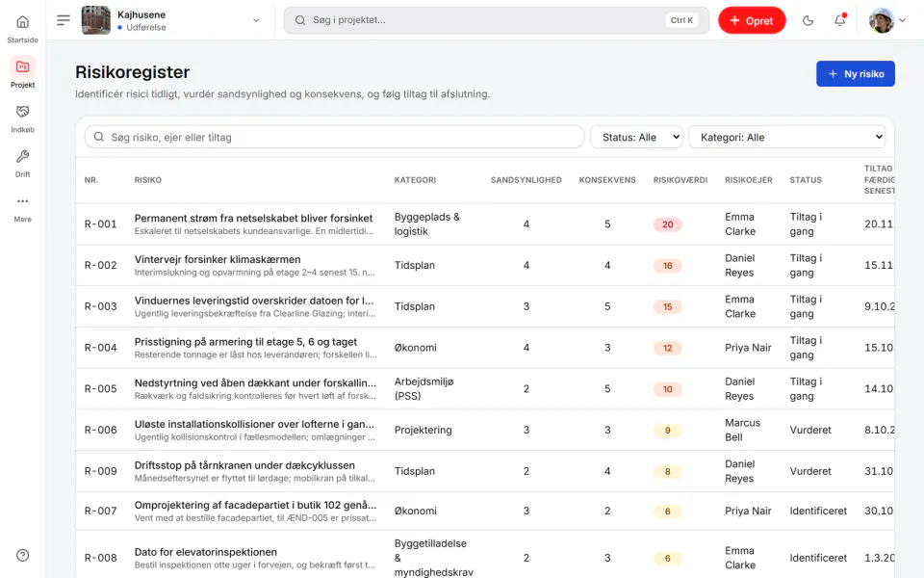Sort by the Konsekvens column header
The height and width of the screenshot is (578, 924).
coord(607,180)
